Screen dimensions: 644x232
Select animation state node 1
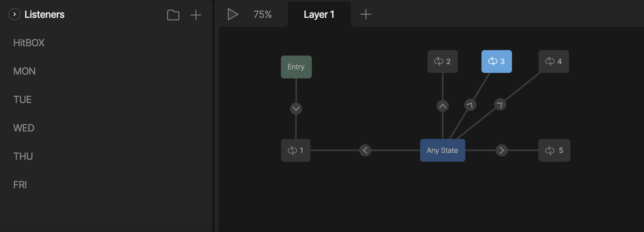point(296,150)
